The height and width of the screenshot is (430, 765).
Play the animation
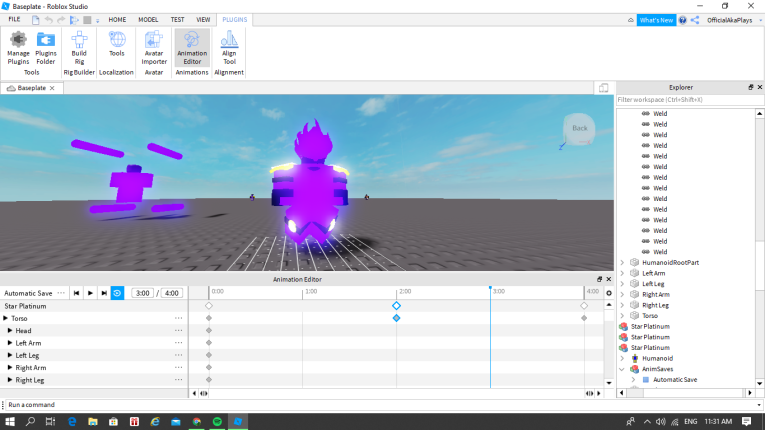90,293
